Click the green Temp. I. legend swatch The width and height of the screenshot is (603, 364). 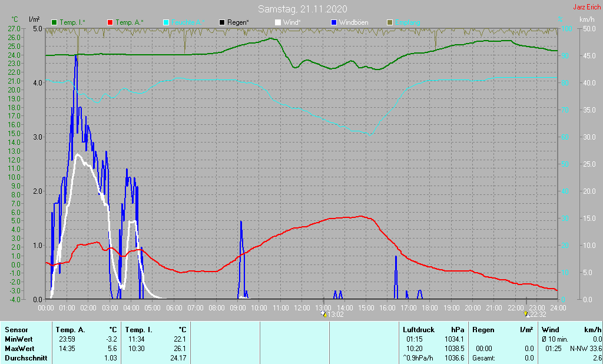pos(55,22)
